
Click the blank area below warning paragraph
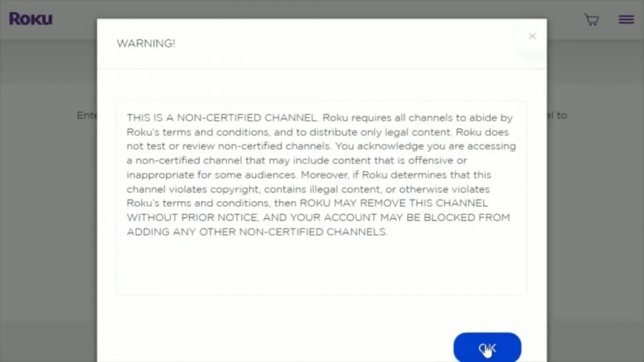pos(321,266)
